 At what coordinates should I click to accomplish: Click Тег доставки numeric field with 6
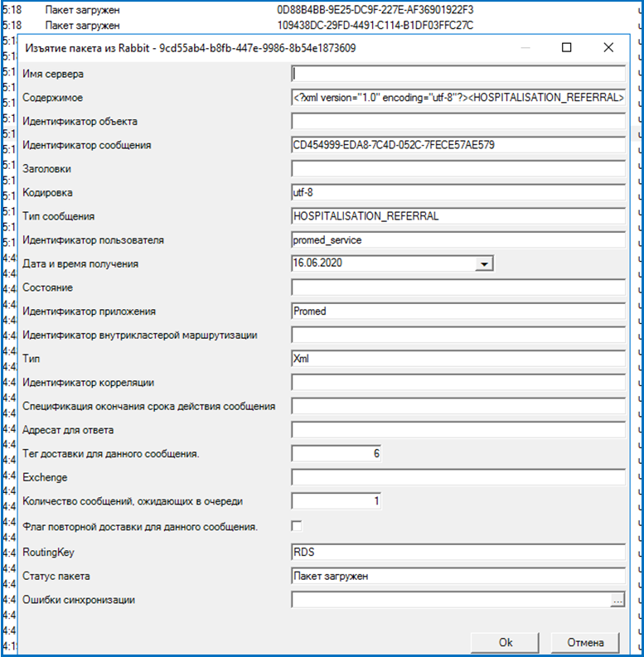[337, 453]
